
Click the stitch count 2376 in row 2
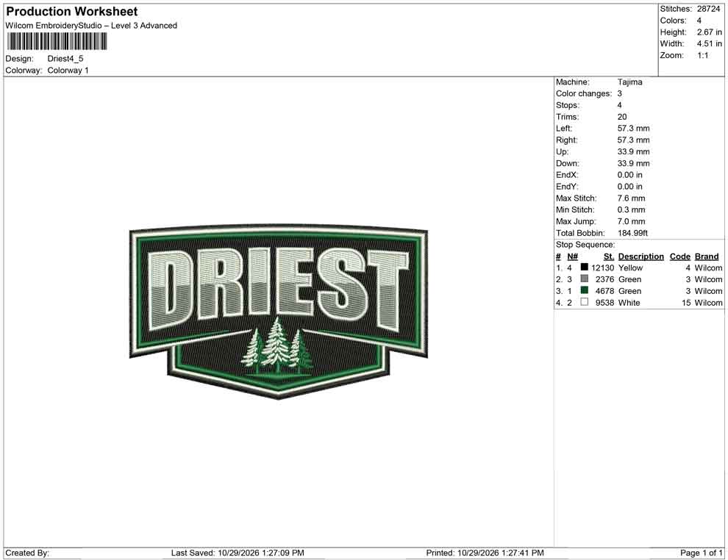pyautogui.click(x=605, y=279)
